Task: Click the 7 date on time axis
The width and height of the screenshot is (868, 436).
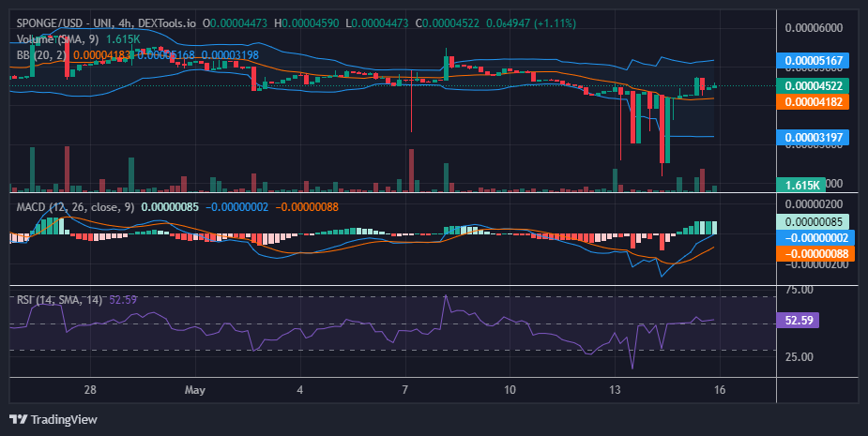Action: coord(404,389)
